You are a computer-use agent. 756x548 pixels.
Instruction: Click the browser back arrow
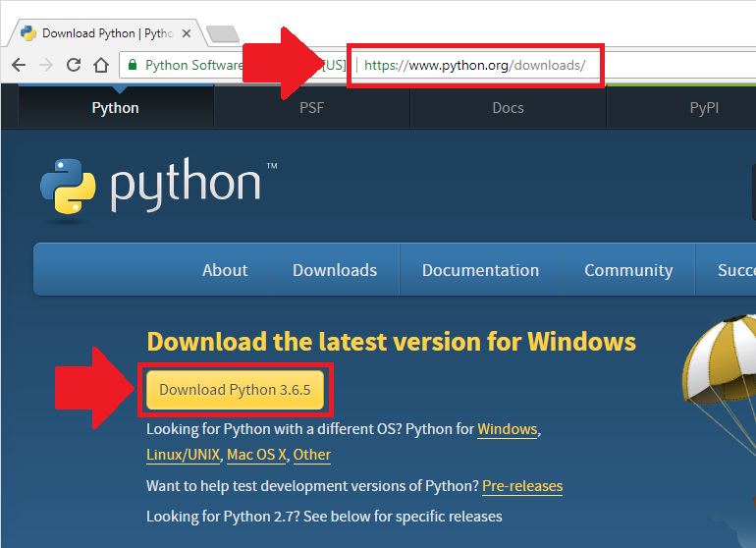pyautogui.click(x=19, y=65)
